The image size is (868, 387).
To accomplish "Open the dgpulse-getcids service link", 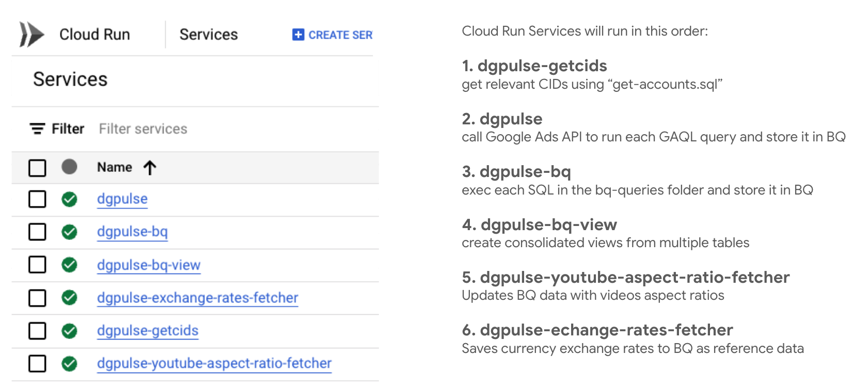I will tap(148, 331).
